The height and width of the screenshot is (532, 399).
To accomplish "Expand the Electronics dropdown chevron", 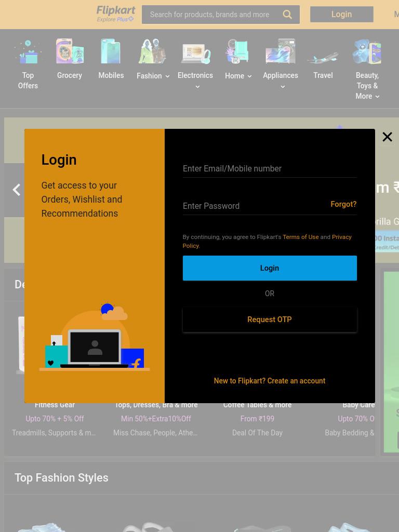I will point(197,87).
